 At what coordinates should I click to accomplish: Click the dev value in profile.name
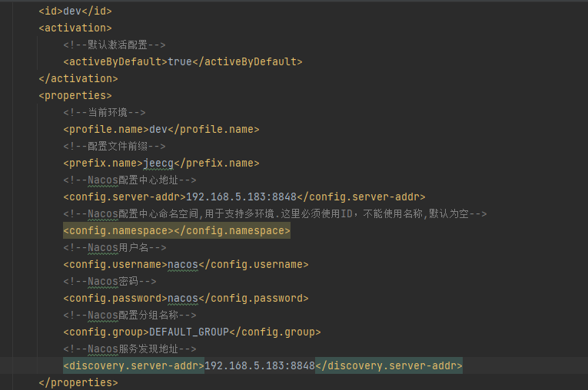pyautogui.click(x=158, y=129)
